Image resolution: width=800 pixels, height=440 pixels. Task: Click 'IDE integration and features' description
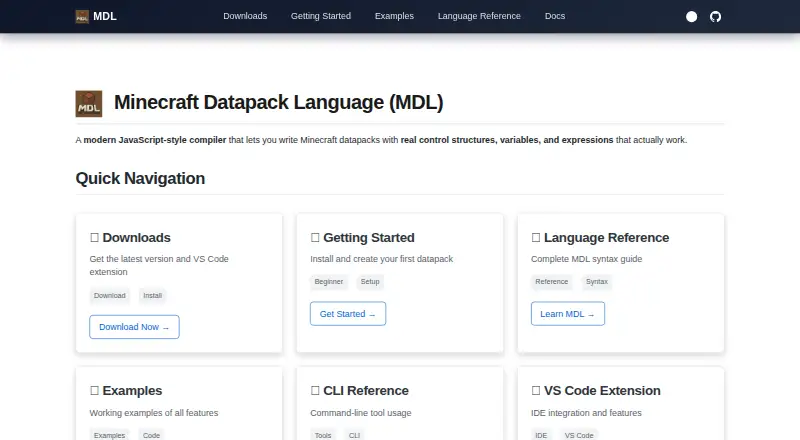pos(586,412)
